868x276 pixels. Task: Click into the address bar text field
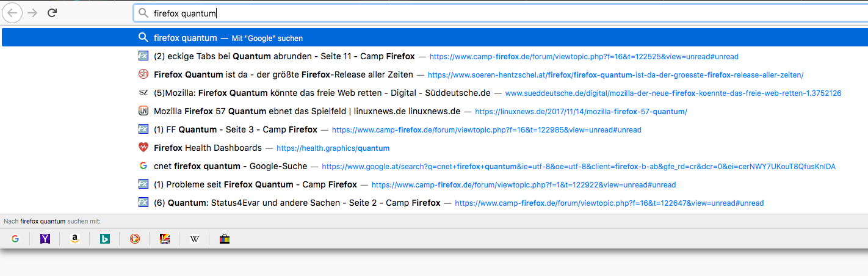pyautogui.click(x=427, y=13)
